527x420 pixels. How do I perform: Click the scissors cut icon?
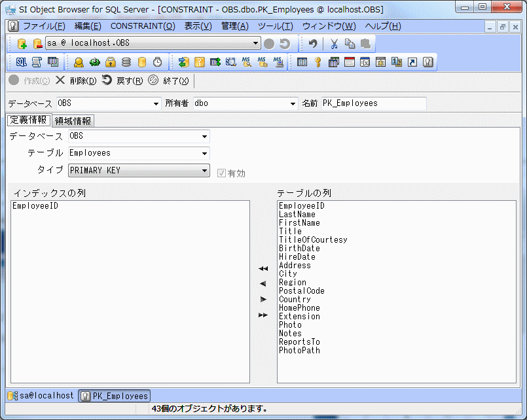tap(334, 44)
